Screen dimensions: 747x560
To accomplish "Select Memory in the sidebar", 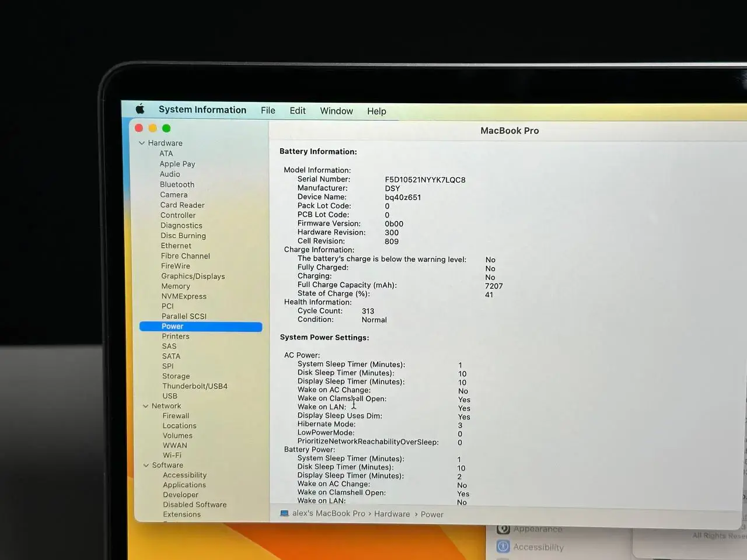I will click(176, 286).
